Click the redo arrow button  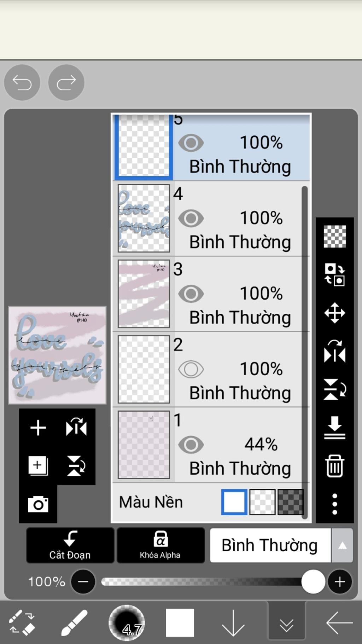point(66,83)
